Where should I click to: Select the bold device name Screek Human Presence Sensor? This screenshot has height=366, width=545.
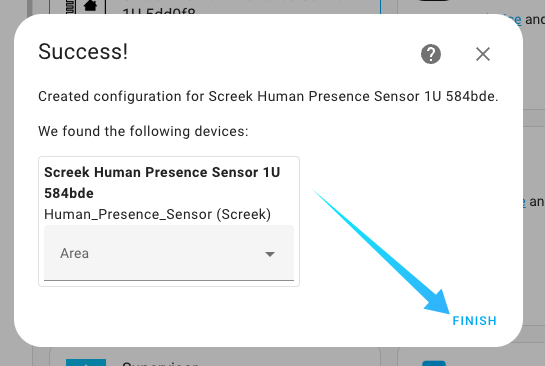tap(162, 182)
